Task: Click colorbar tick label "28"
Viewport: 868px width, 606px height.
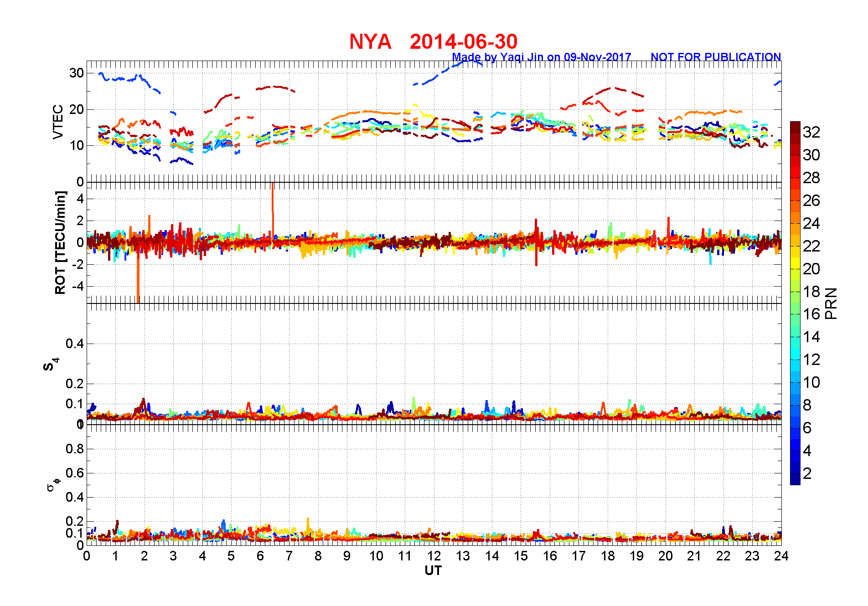Action: click(x=811, y=178)
